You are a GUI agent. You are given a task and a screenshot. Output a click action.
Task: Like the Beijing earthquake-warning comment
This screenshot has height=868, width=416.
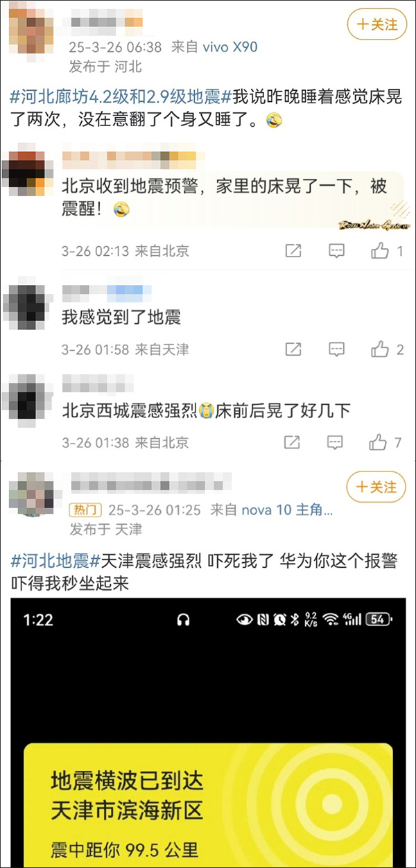(387, 251)
